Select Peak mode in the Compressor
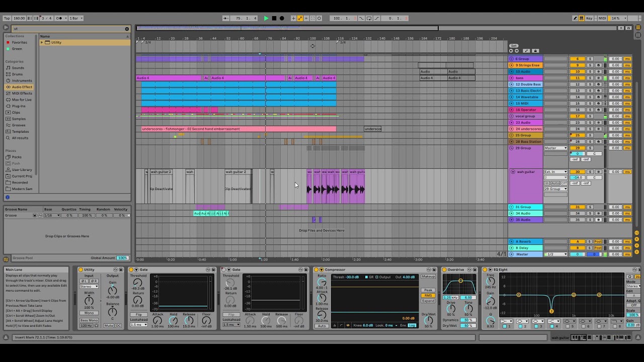This screenshot has width=644, height=362. (x=428, y=290)
